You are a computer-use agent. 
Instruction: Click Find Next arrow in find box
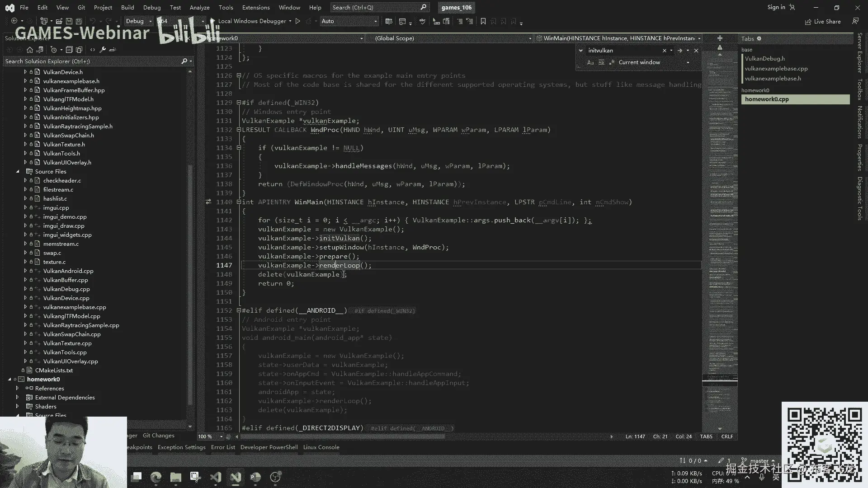coord(679,51)
